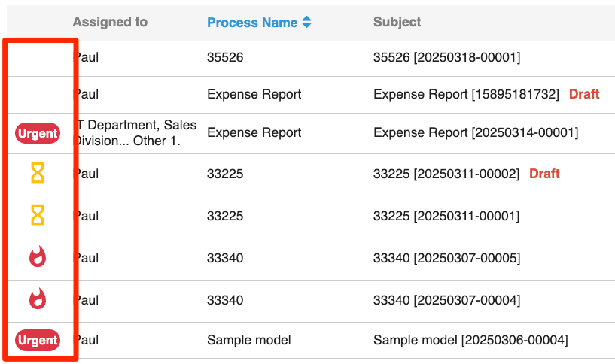This screenshot has width=615, height=364.
Task: Open subject Expense Report [20250314-00001]
Action: (476, 132)
